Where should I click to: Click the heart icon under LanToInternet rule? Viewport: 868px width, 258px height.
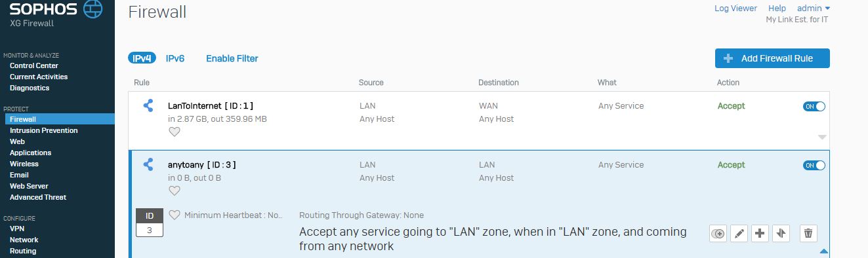[x=174, y=132]
